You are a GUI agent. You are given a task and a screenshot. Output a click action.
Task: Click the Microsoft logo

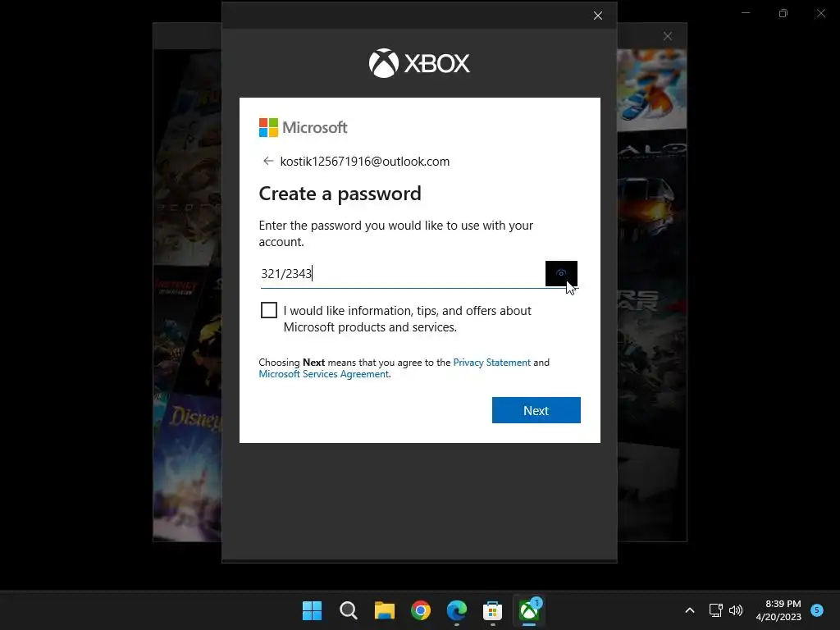304,127
